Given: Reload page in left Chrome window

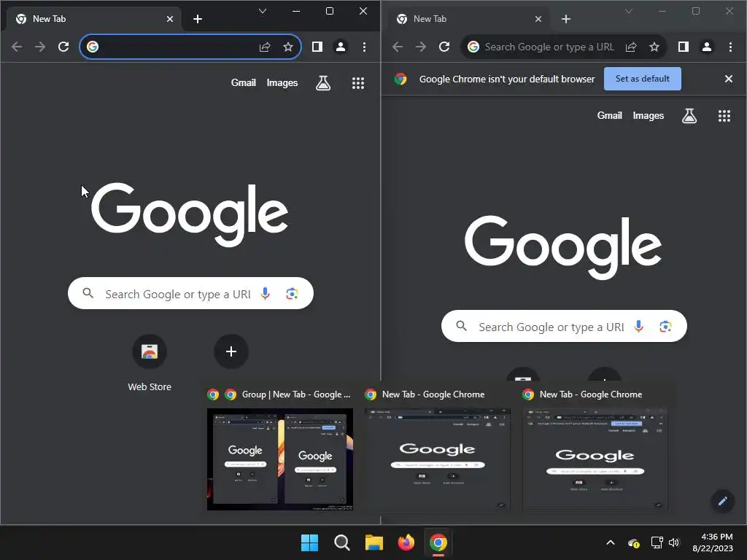Looking at the screenshot, I should point(63,47).
